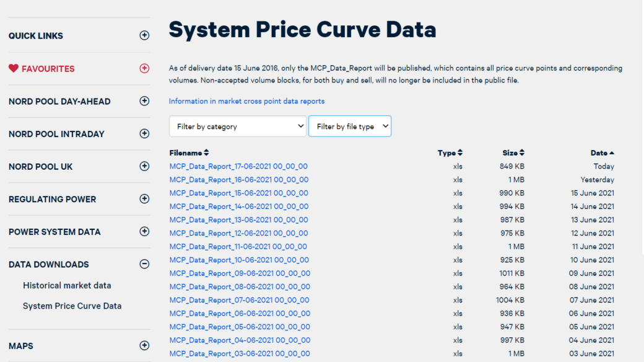The width and height of the screenshot is (644, 362).
Task: Click the plus icon next to MAPS
Action: (144, 345)
